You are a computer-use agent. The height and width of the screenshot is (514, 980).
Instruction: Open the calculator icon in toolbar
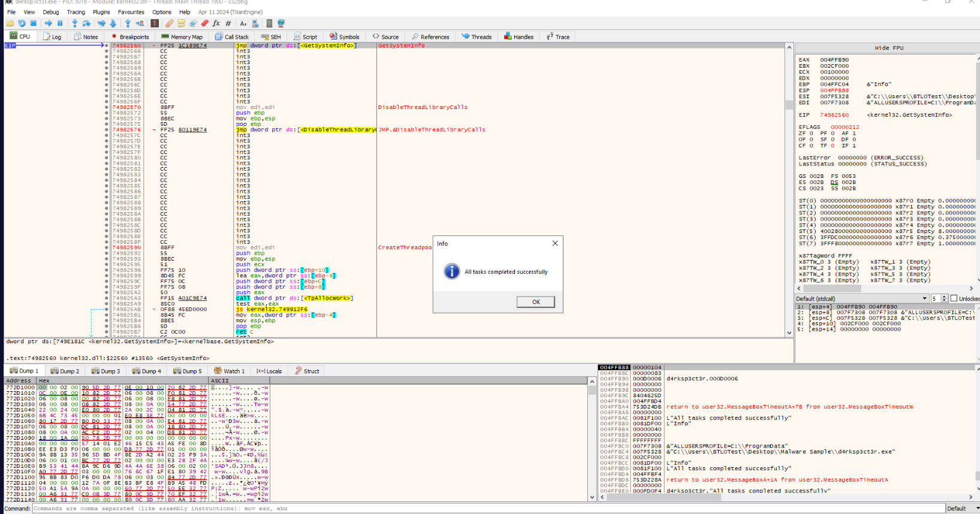click(269, 23)
